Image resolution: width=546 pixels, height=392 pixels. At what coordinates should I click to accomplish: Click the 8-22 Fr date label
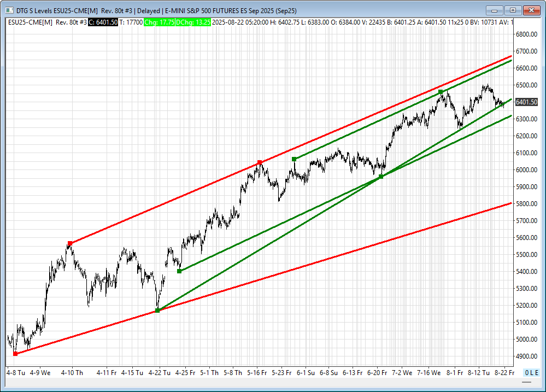click(504, 372)
